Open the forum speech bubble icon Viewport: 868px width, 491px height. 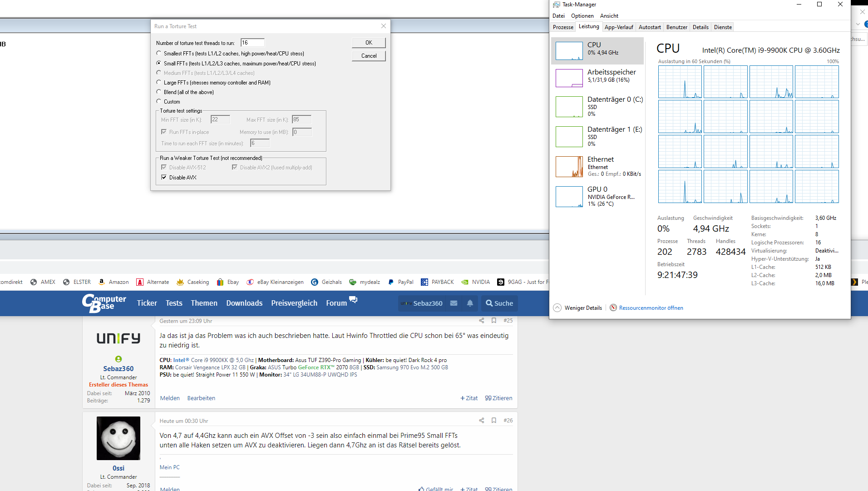[353, 300]
